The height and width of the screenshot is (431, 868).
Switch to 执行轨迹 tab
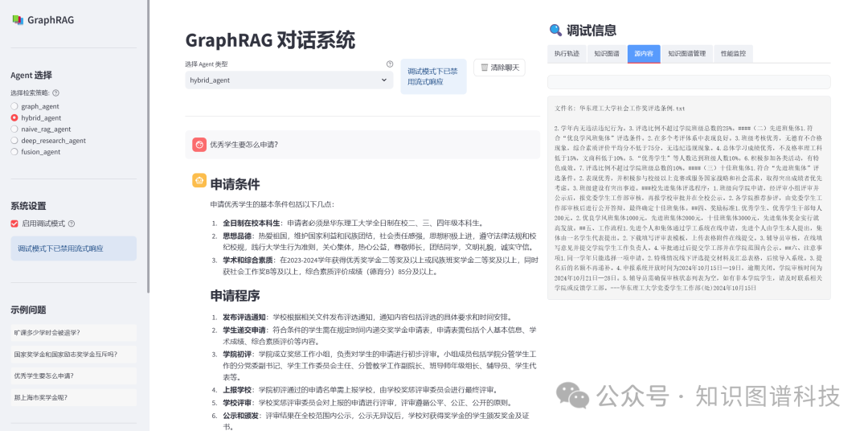pos(567,54)
